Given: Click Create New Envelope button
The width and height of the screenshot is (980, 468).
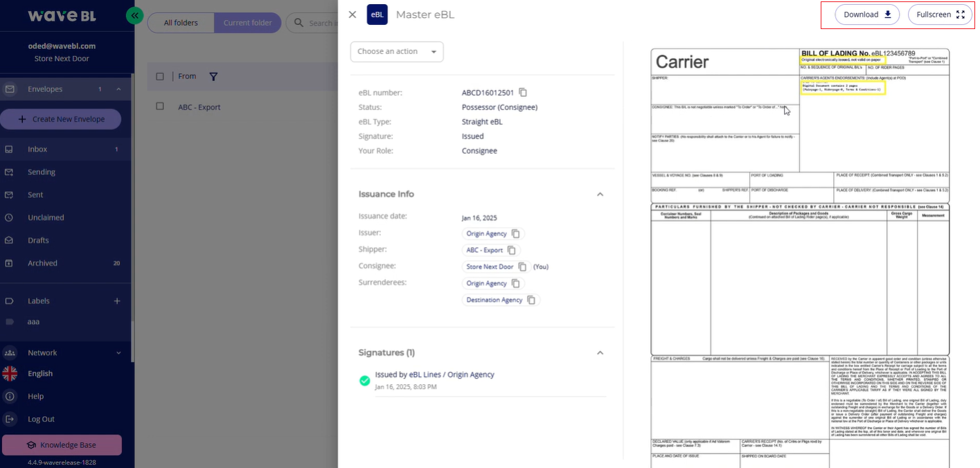Looking at the screenshot, I should pos(61,119).
